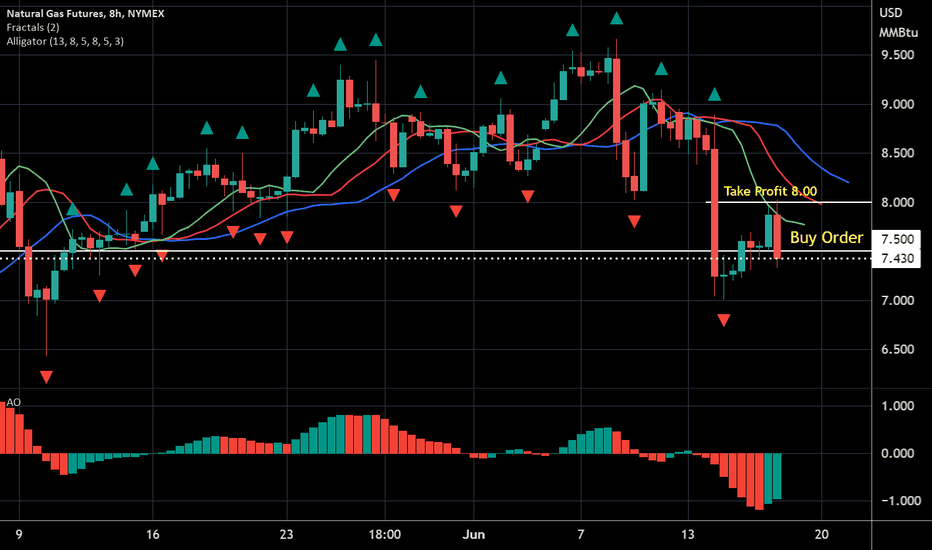Viewport: 932px width, 550px height.
Task: Click the USD MMBtu currency unit label
Action: point(898,23)
